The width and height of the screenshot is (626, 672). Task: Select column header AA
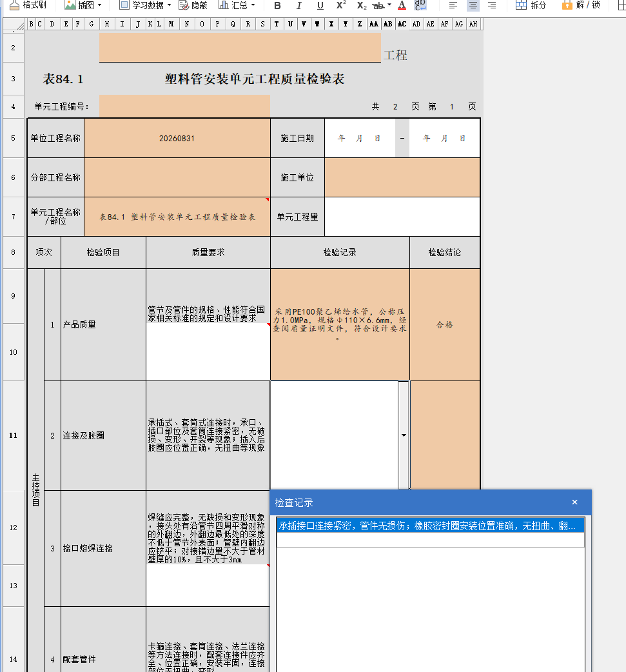click(x=374, y=24)
